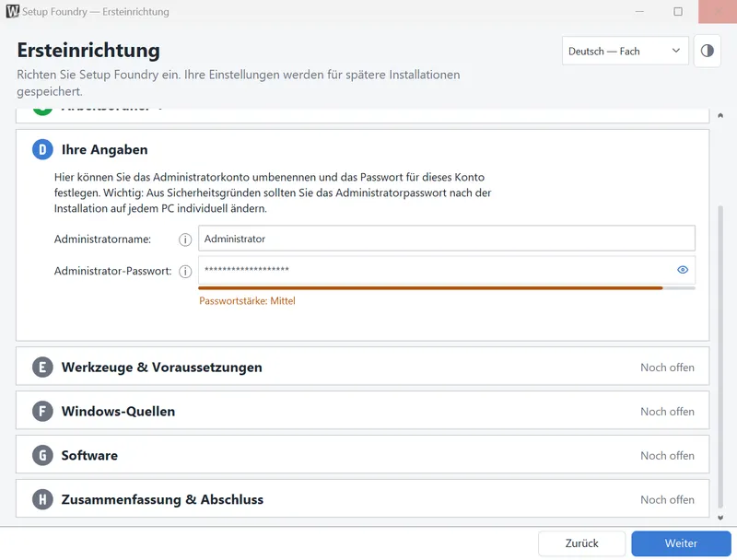Click the scrollbar up arrow
Image resolution: width=737 pixels, height=560 pixels.
[x=720, y=115]
